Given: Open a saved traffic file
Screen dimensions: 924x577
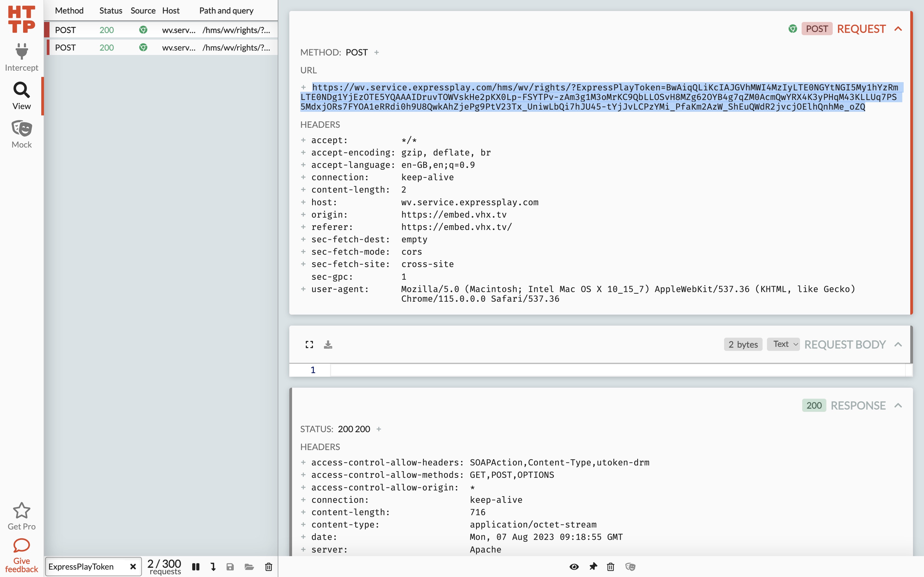Looking at the screenshot, I should [249, 567].
